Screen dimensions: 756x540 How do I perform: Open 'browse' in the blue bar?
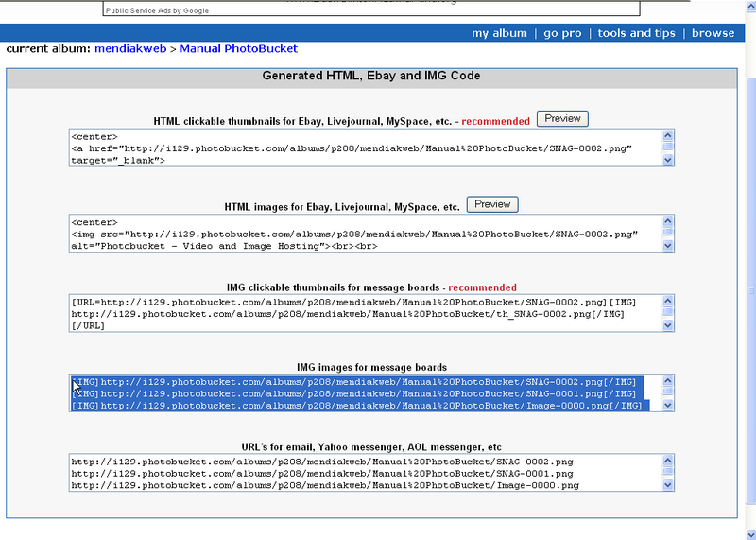(713, 33)
